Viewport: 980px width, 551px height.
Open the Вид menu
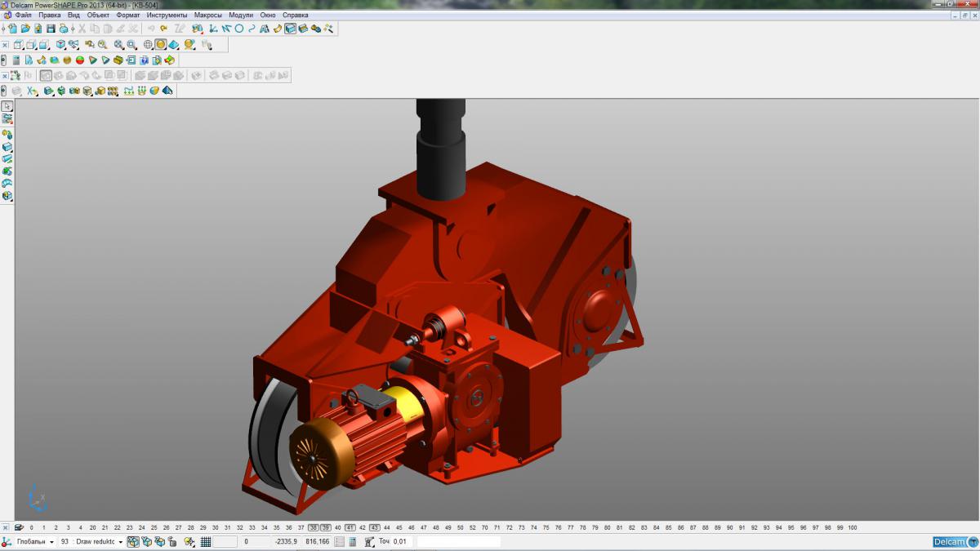(73, 15)
